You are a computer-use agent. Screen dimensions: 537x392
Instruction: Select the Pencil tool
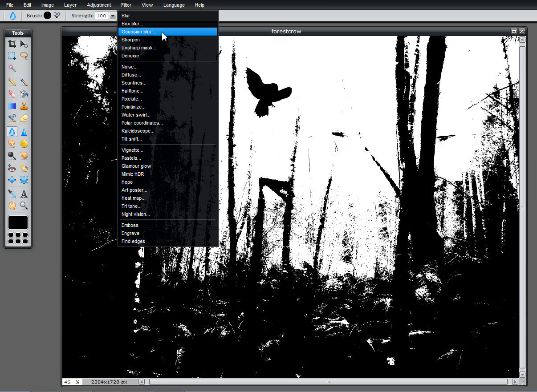[x=12, y=82]
